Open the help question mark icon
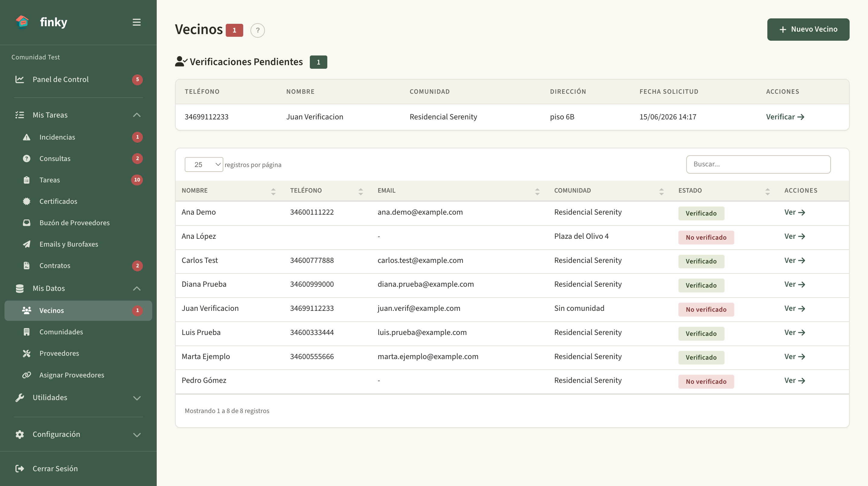This screenshot has width=868, height=486. (x=257, y=30)
